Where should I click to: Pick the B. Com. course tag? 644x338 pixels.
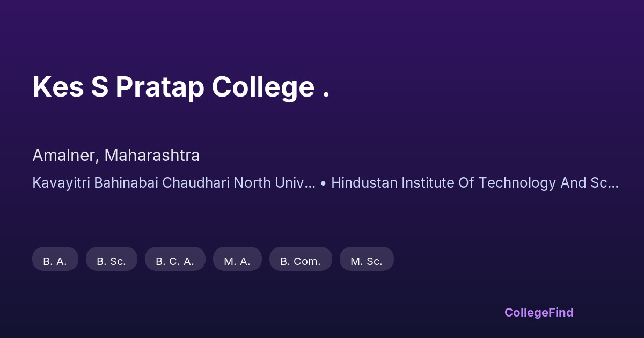pyautogui.click(x=301, y=261)
